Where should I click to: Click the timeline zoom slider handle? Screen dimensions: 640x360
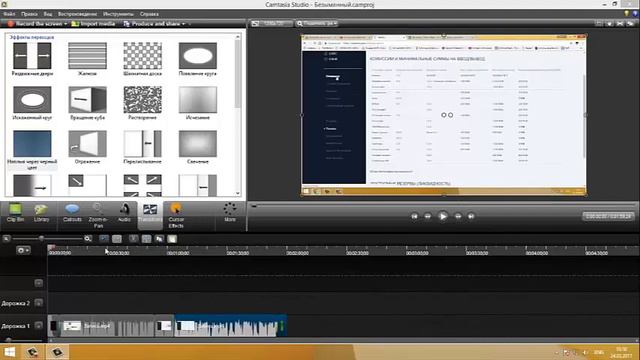(x=41, y=238)
